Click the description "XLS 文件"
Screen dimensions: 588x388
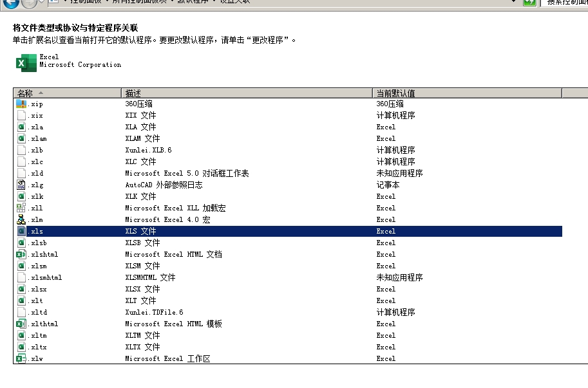pos(140,232)
